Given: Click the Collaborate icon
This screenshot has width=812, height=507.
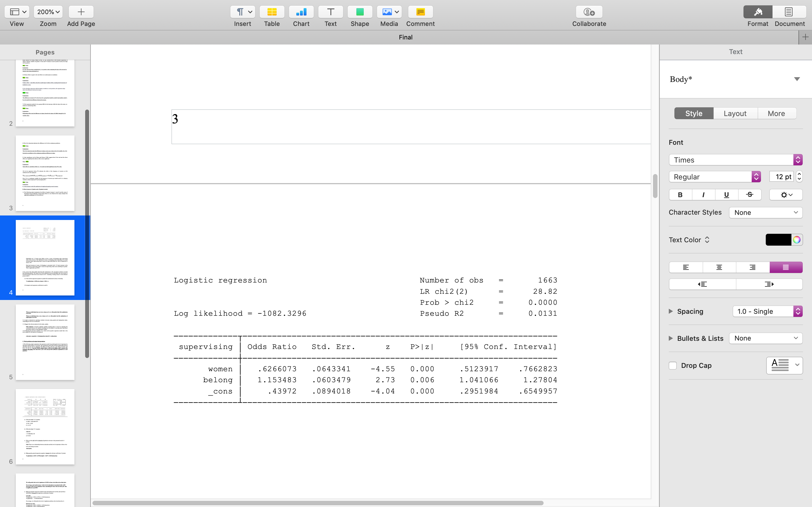Looking at the screenshot, I should click(x=589, y=12).
